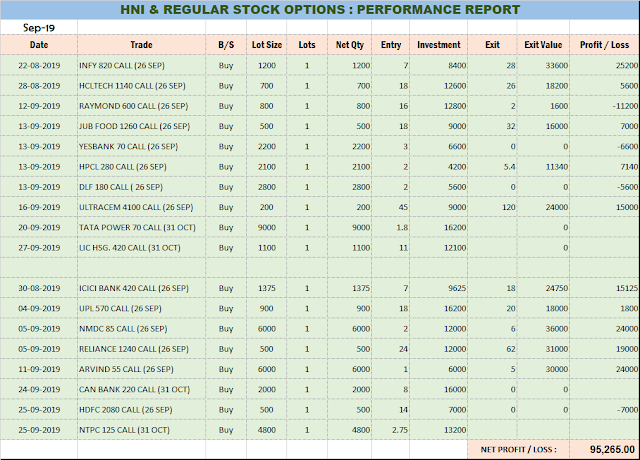The image size is (640, 460).
Task: Click the NET PROFIT / LOSS label
Action: 518,449
